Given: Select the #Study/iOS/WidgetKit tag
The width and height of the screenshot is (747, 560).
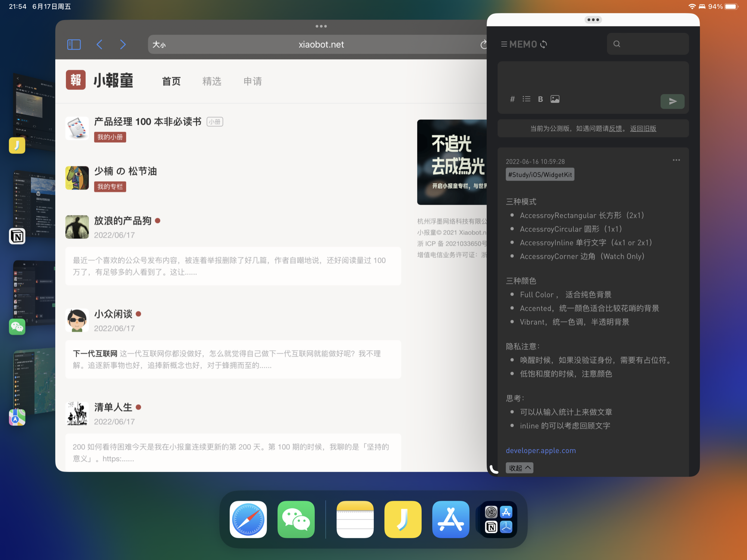Looking at the screenshot, I should pos(540,174).
